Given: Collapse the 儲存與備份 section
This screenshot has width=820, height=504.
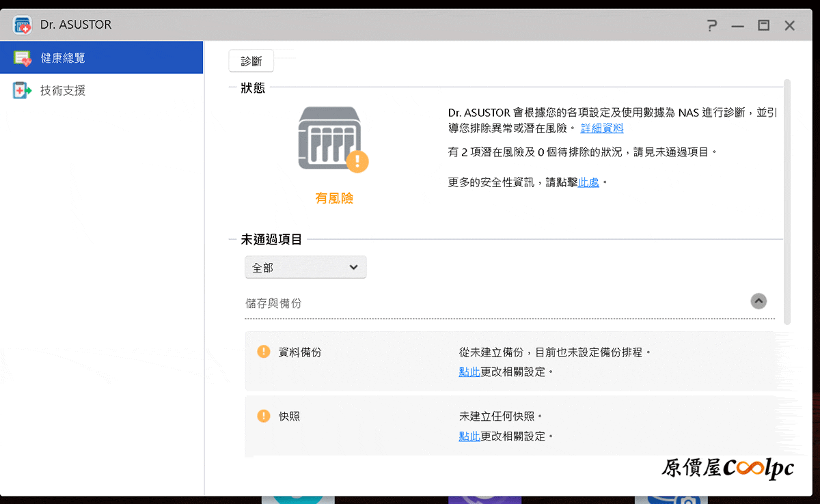Looking at the screenshot, I should coord(758,301).
